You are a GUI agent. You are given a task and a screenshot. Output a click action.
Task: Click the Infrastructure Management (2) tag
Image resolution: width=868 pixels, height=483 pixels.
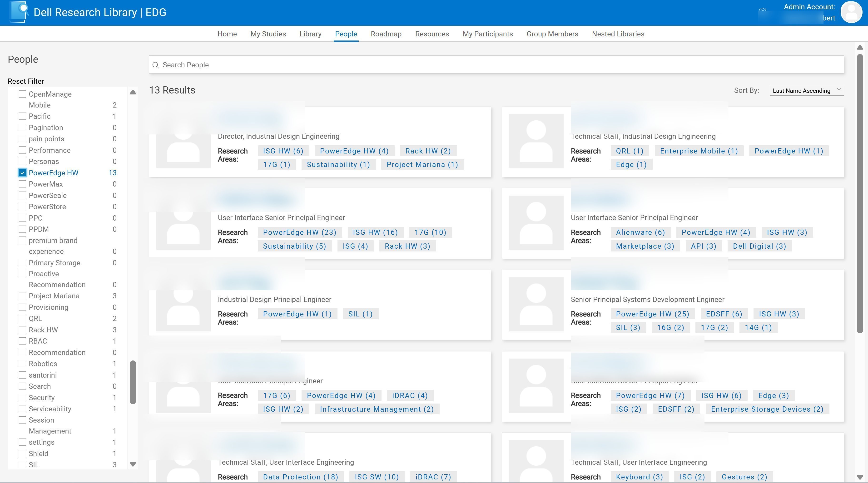tap(377, 409)
